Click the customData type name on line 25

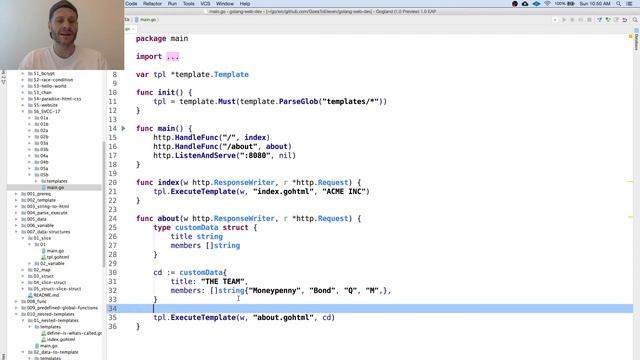(197, 227)
